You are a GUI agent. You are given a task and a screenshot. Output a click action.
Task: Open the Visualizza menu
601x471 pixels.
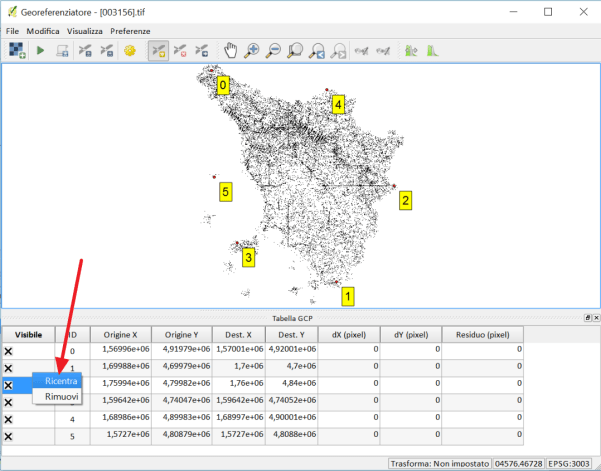coord(85,32)
